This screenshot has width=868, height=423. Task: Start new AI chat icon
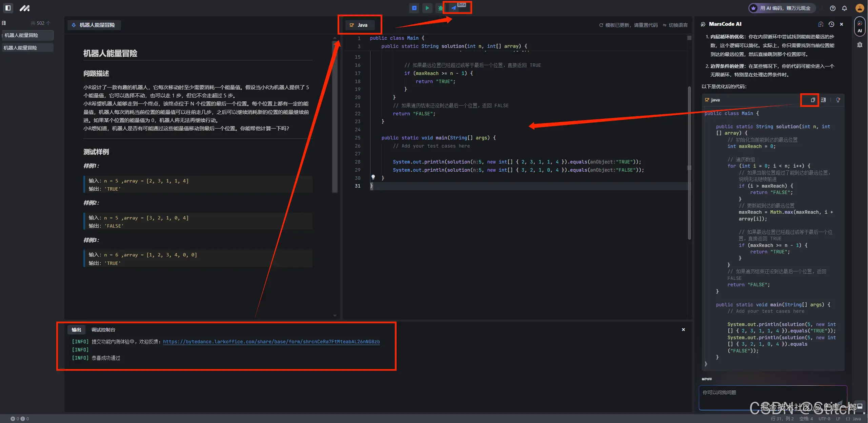(821, 24)
